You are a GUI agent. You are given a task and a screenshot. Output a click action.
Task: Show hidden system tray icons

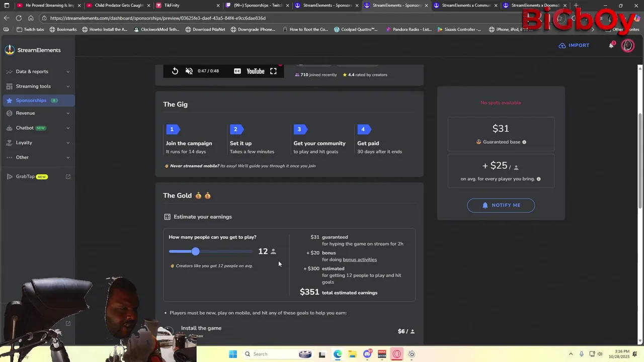click(x=571, y=354)
